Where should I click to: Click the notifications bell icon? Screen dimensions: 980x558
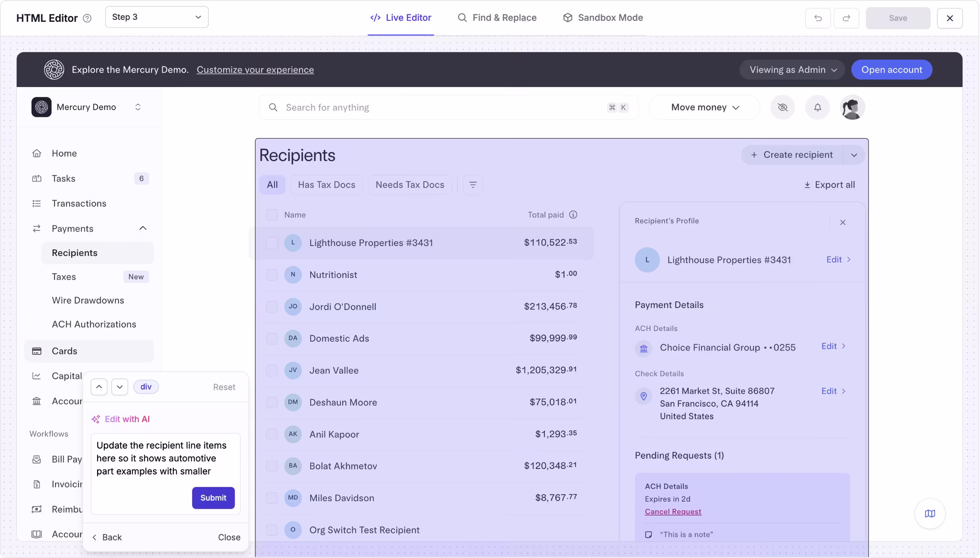pyautogui.click(x=817, y=107)
